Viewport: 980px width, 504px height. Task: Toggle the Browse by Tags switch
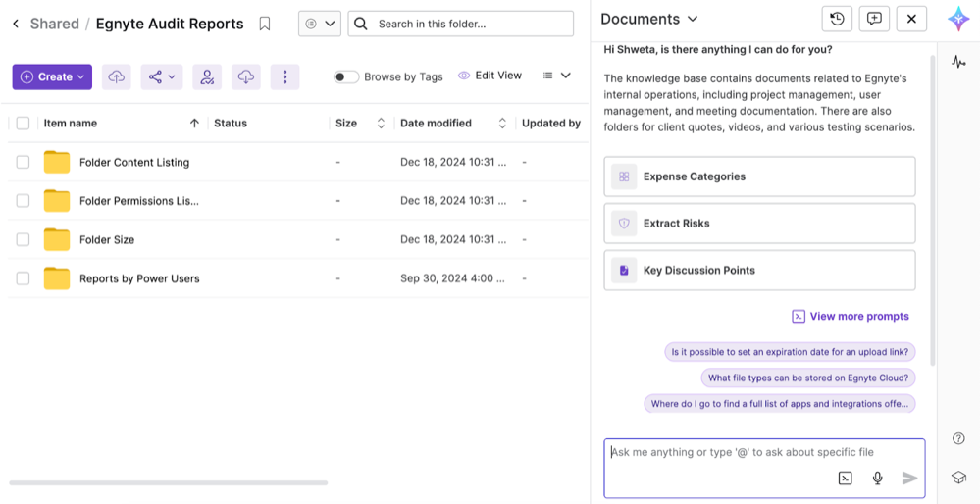pos(346,76)
